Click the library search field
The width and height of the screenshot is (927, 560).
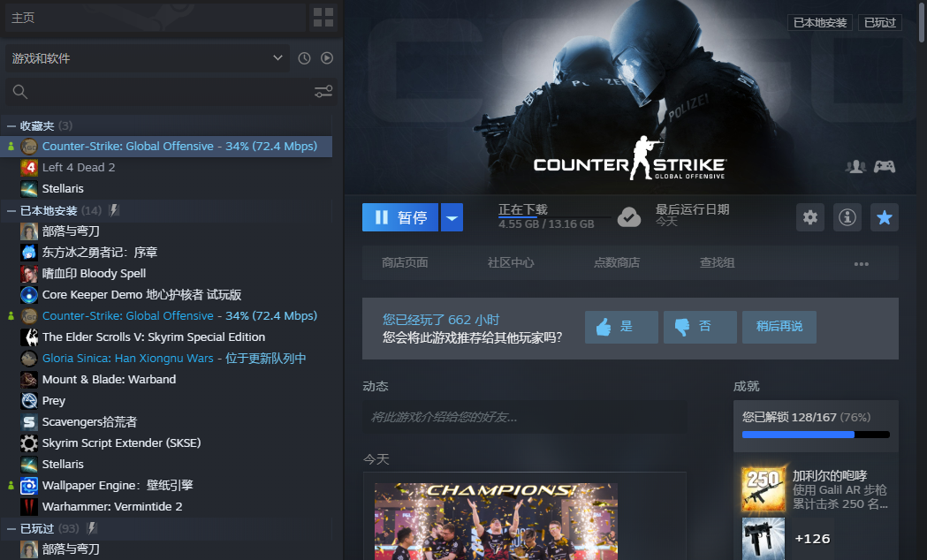(x=171, y=92)
